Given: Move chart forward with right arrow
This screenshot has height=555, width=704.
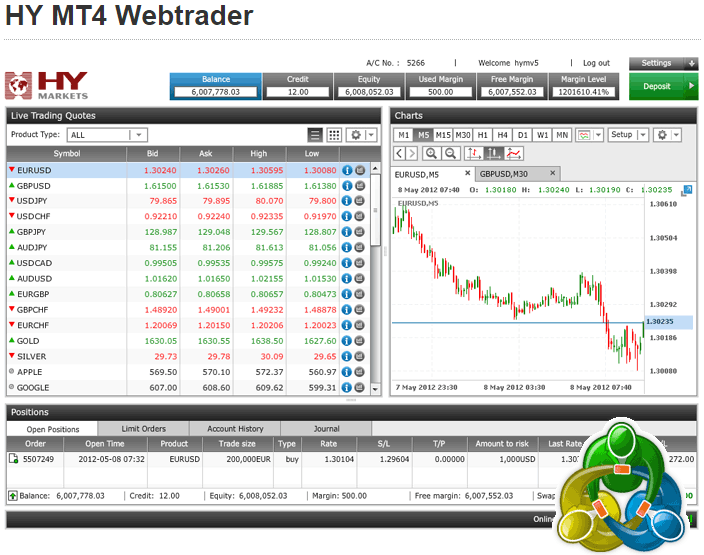Looking at the screenshot, I should [412, 154].
